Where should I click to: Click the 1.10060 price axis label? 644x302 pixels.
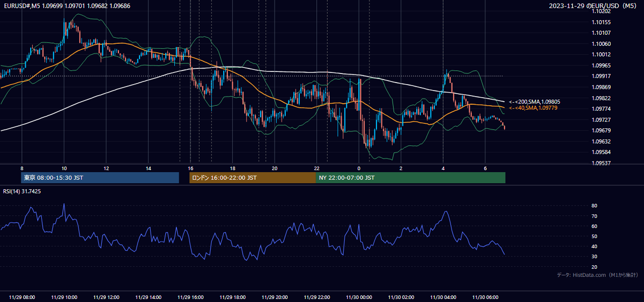point(601,44)
